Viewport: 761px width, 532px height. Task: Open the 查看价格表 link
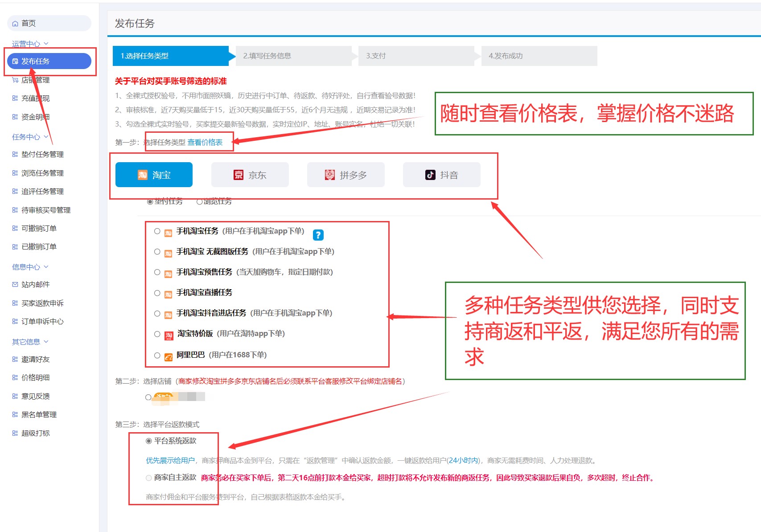pyautogui.click(x=205, y=143)
